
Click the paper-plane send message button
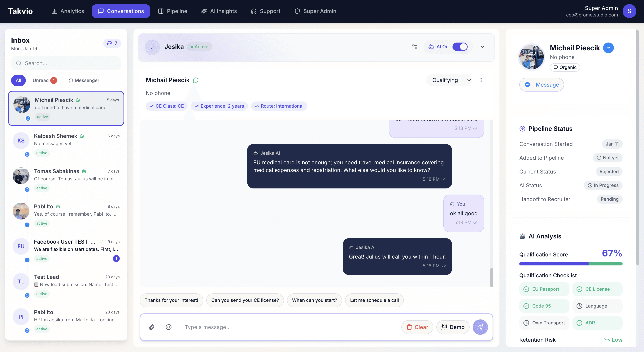[480, 327]
